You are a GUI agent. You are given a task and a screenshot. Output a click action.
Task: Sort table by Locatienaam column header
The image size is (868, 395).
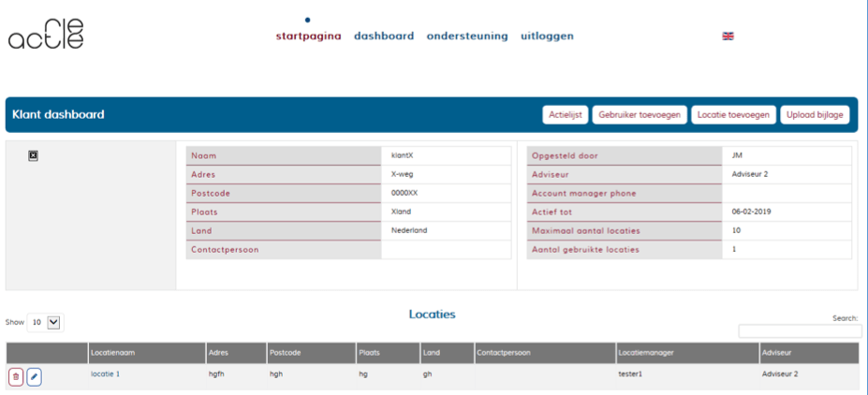pos(145,353)
